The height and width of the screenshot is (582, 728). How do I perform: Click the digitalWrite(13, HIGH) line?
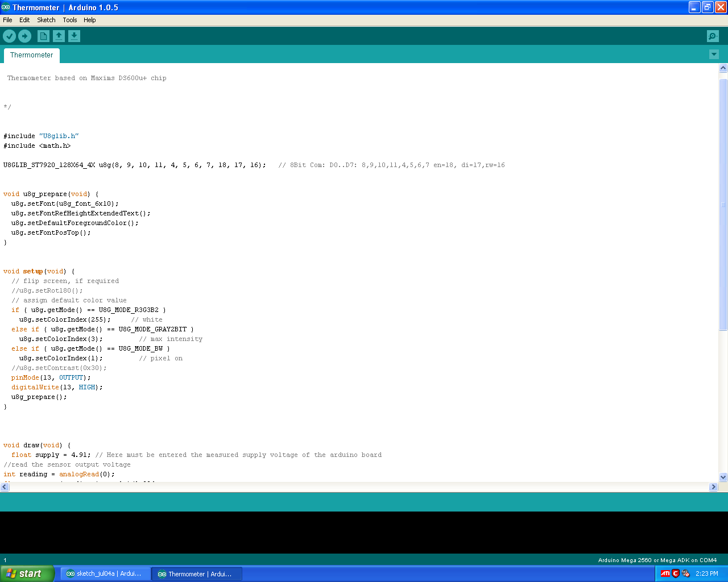pos(57,388)
